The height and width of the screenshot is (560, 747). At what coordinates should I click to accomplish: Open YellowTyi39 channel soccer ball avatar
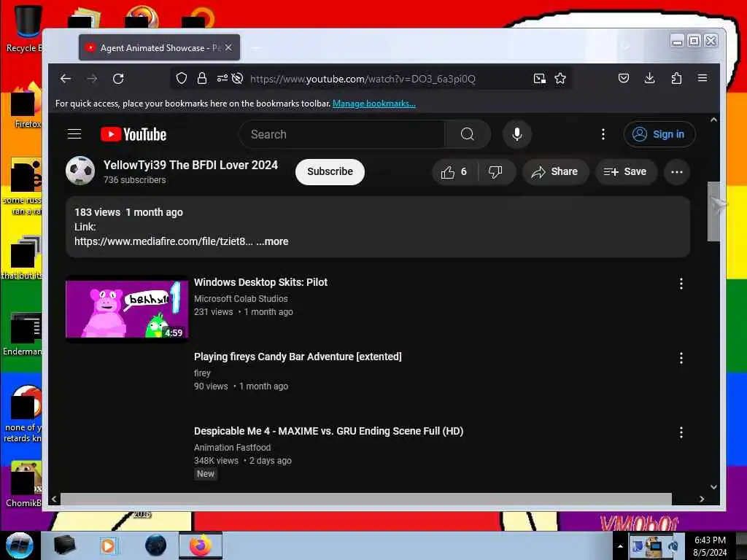(x=80, y=171)
